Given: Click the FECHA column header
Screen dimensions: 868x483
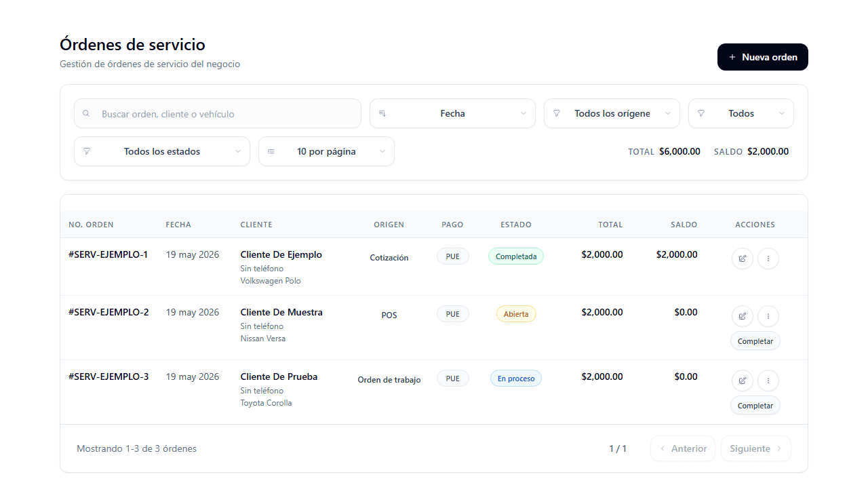Looking at the screenshot, I should [x=178, y=225].
